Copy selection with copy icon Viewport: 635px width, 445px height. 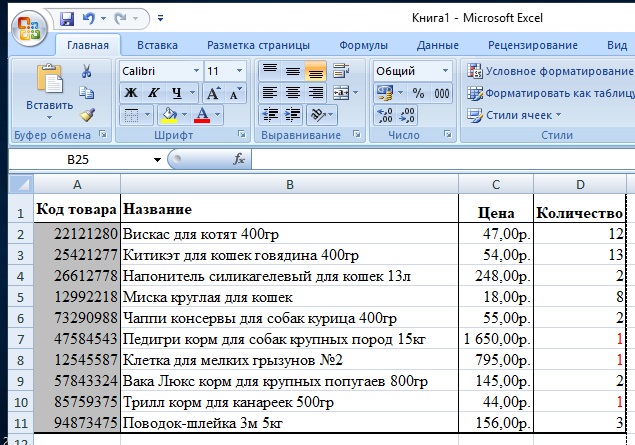click(86, 93)
